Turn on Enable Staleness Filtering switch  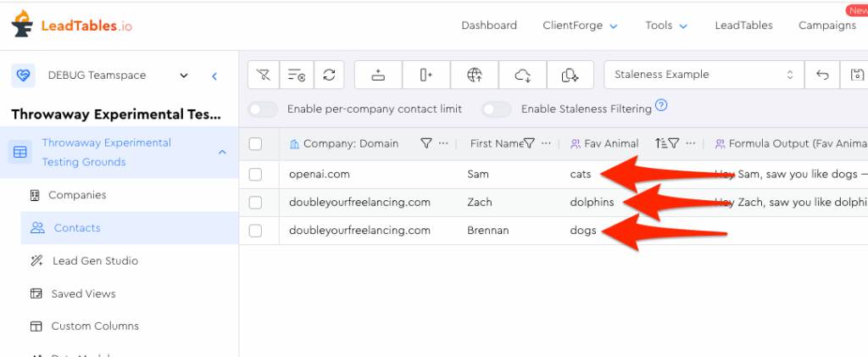496,109
